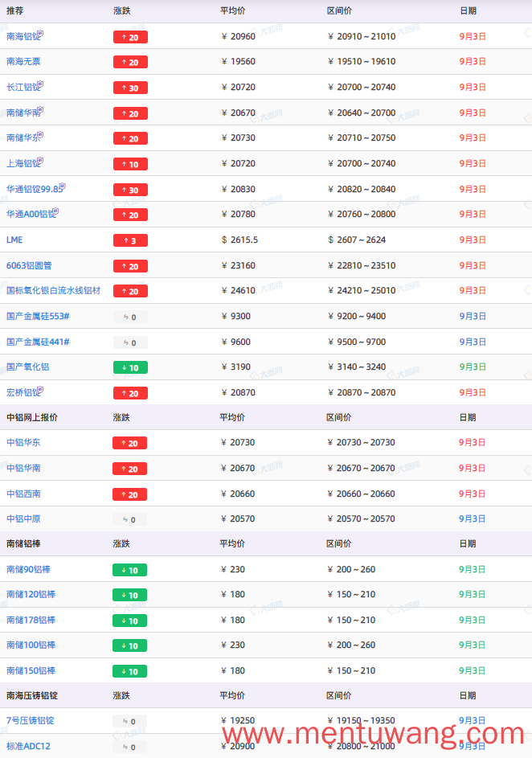Screen dimensions: 532x758
Task: Click average price ¥ 9300
Action: (x=235, y=316)
